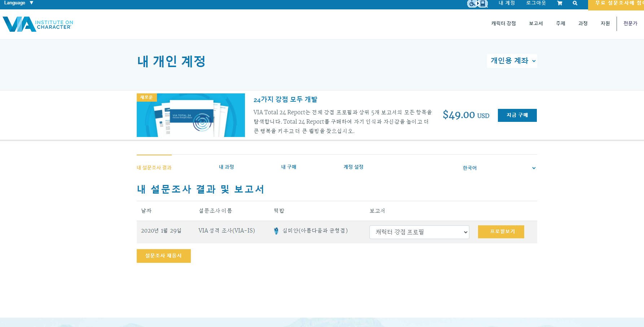
Task: Click the 떡밥 column header
Action: [x=279, y=211]
